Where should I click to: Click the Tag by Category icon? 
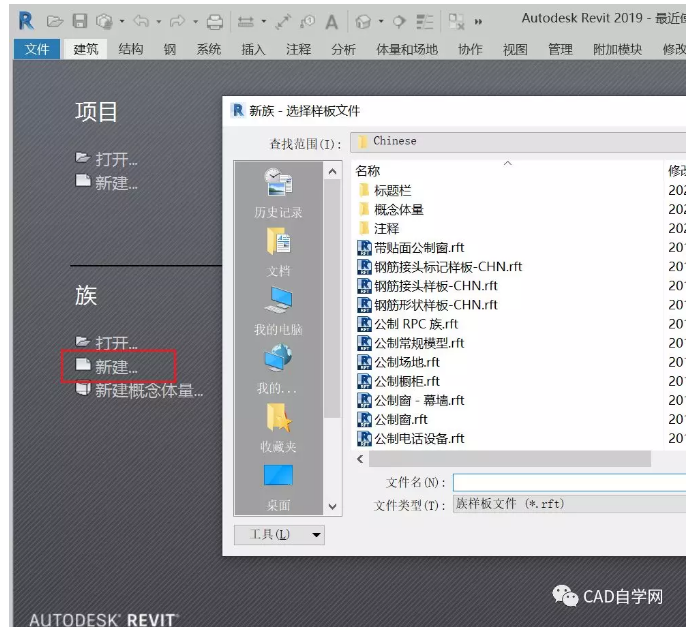[307, 21]
